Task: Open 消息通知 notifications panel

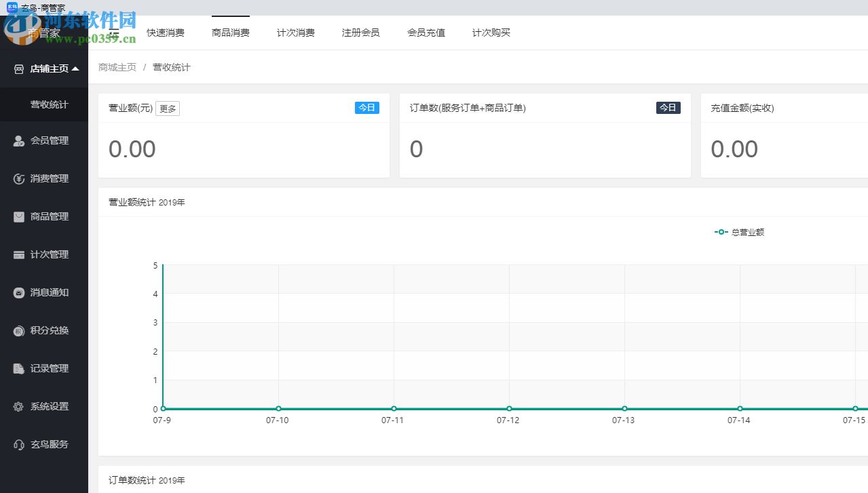Action: point(43,292)
